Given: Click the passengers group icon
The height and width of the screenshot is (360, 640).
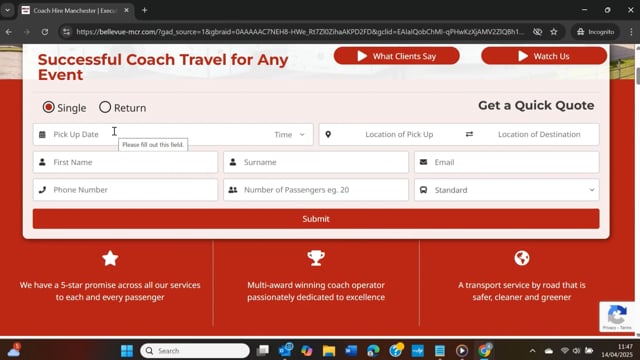Looking at the screenshot, I should coord(233,190).
